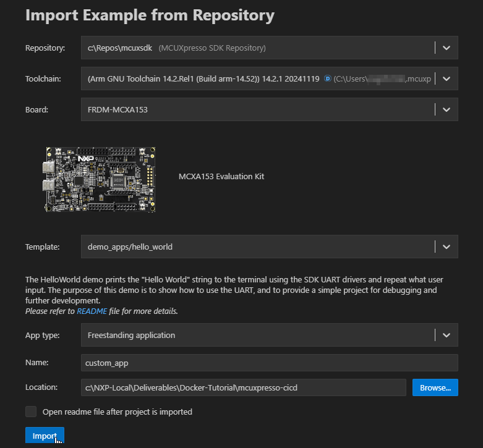Click the MCXA153 Evaluation Kit text
Image resolution: width=483 pixels, height=448 pixels.
pyautogui.click(x=221, y=176)
